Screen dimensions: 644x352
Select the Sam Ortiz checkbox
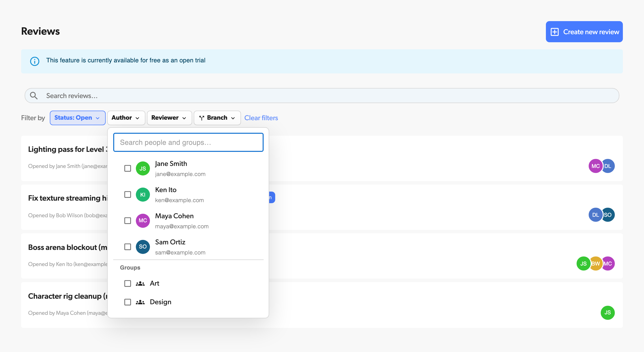coord(128,247)
